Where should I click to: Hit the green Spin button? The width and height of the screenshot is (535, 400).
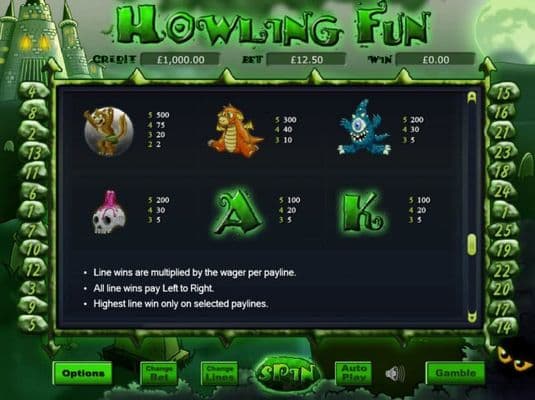point(288,373)
